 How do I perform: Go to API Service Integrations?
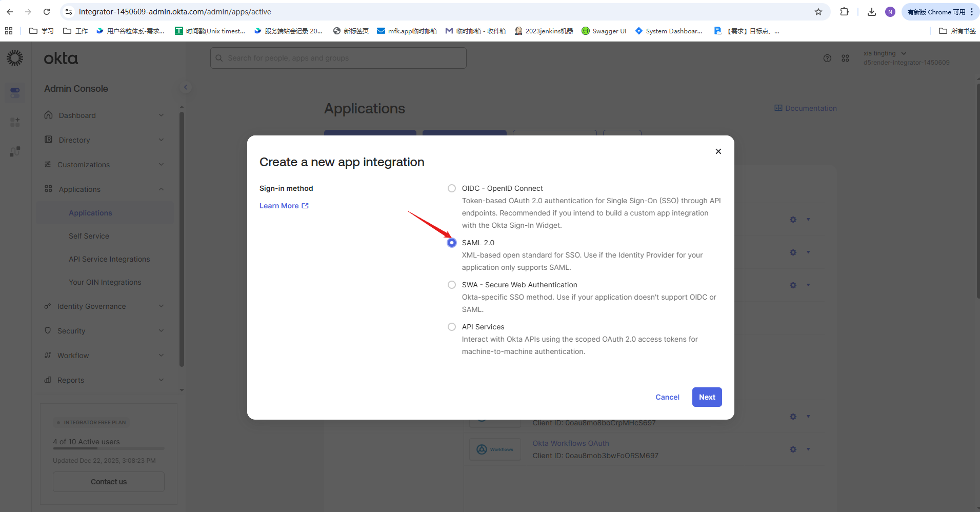(x=109, y=259)
